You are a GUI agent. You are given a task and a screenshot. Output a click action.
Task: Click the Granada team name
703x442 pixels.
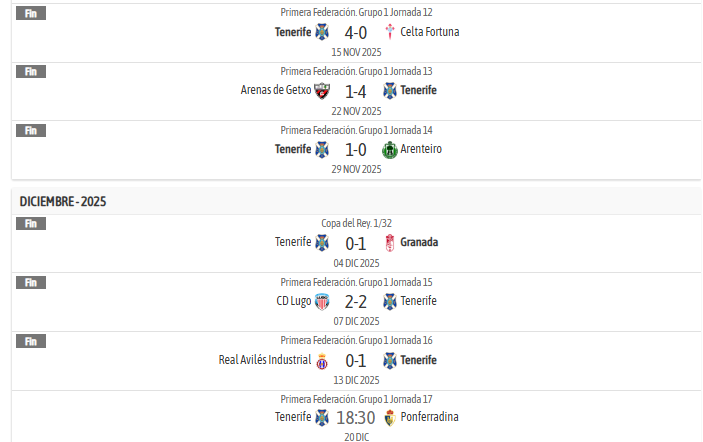coord(419,242)
